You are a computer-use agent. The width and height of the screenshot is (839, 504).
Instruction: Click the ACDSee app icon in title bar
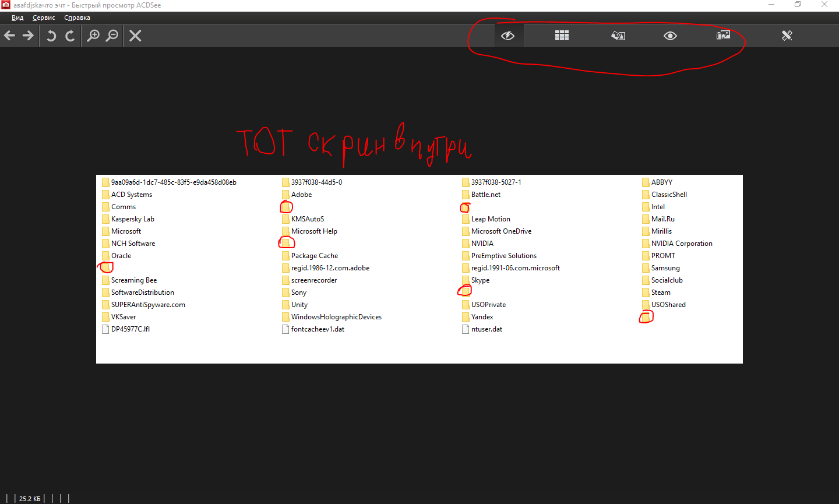pos(6,5)
